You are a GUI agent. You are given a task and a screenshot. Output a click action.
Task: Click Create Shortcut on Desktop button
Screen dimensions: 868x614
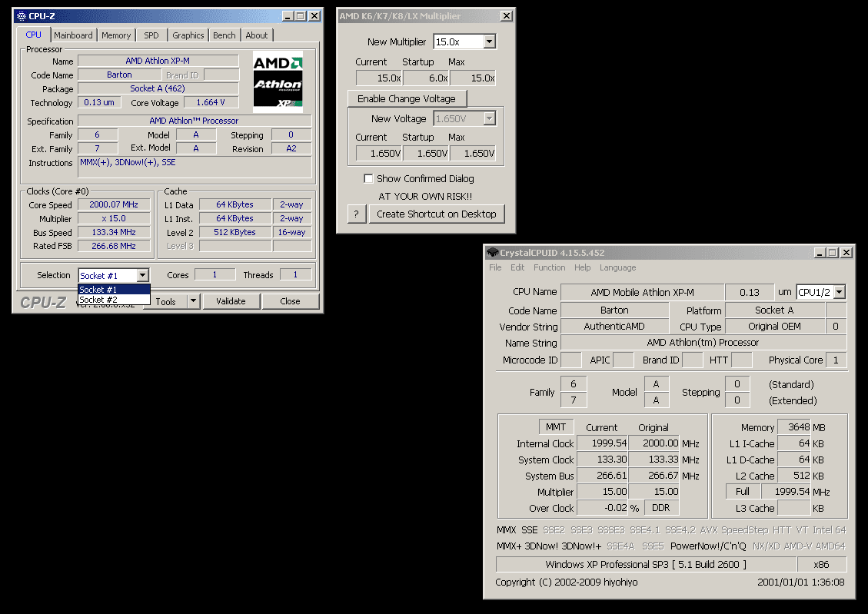(x=437, y=214)
